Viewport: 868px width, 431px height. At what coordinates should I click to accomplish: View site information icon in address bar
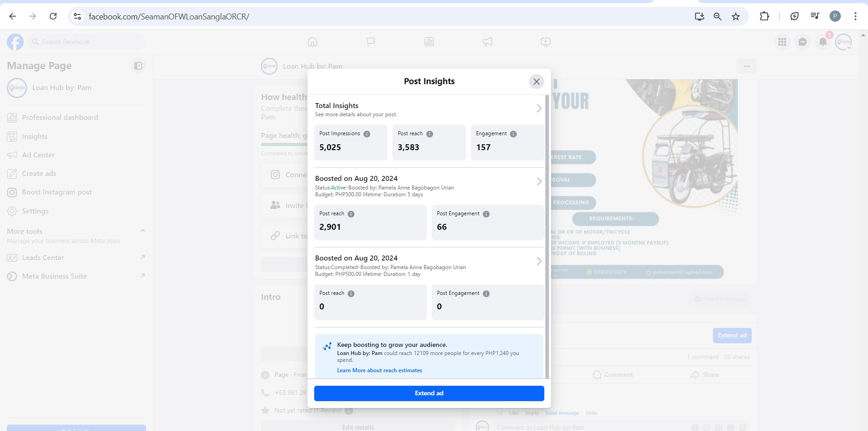click(x=77, y=17)
